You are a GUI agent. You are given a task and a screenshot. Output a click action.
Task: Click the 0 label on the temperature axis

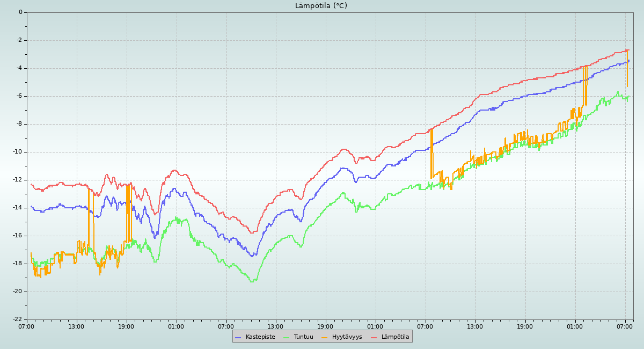[x=20, y=12]
